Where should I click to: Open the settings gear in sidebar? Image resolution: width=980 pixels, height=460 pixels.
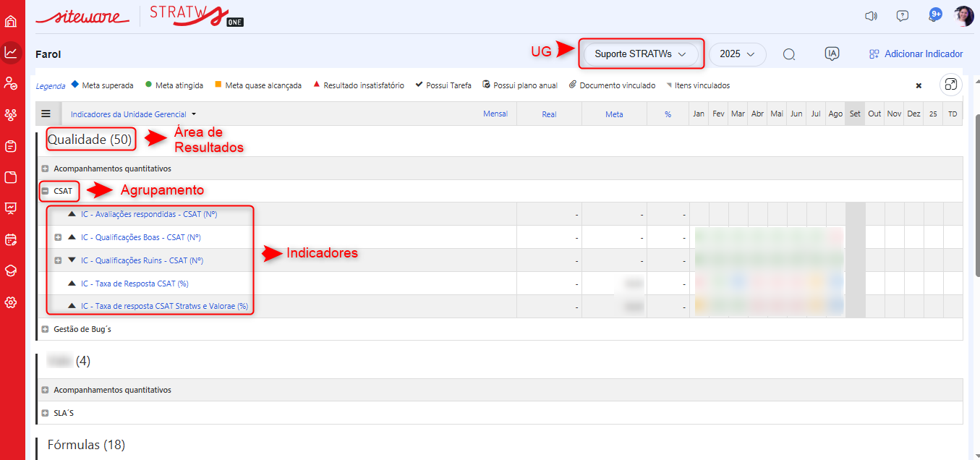[x=11, y=302]
